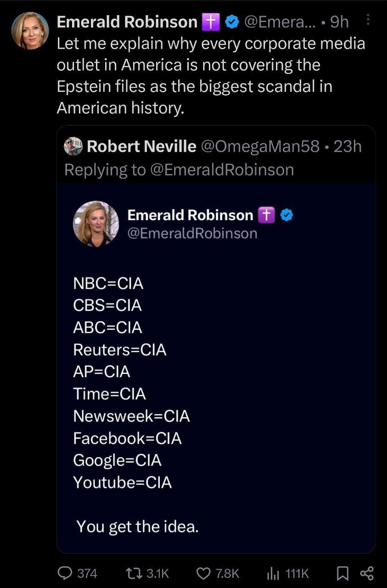Click the @EmeraldRobinson mention after "Replying to"
Image resolution: width=387 pixels, height=588 pixels.
(222, 170)
